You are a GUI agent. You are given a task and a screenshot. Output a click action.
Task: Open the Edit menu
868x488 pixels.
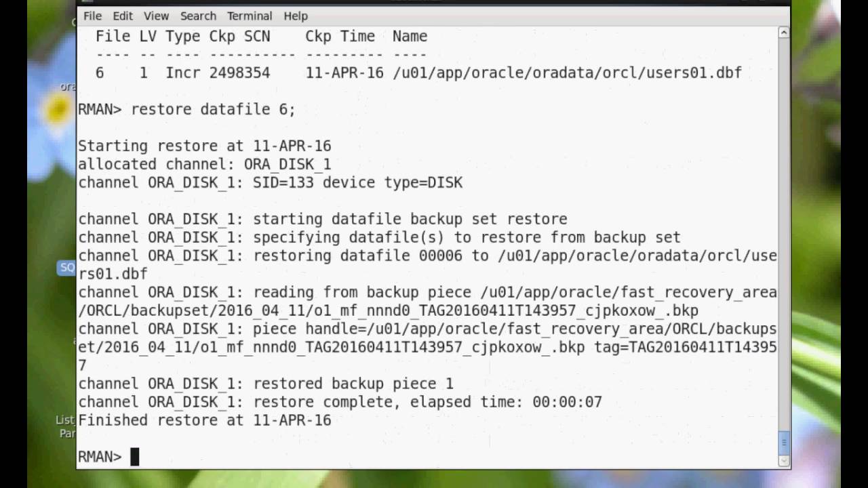click(123, 16)
